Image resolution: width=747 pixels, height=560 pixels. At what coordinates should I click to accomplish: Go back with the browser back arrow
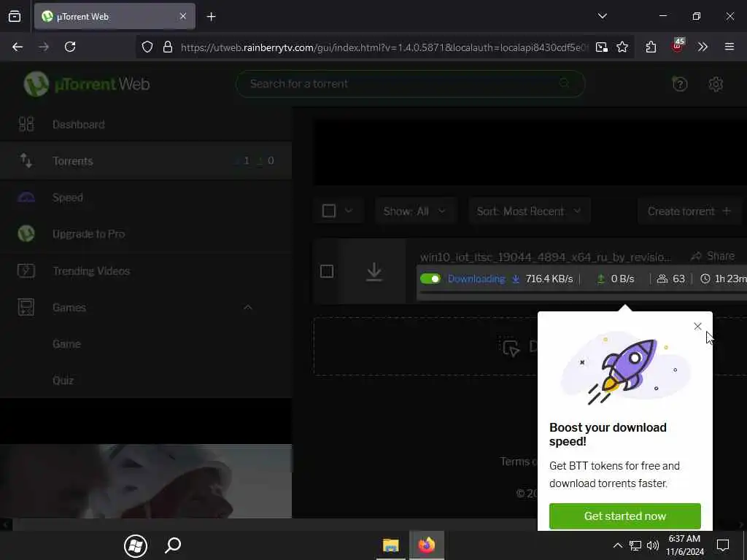point(18,47)
